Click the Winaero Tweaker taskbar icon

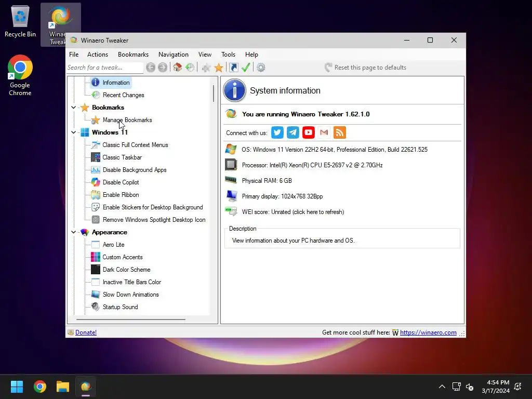[x=86, y=387]
